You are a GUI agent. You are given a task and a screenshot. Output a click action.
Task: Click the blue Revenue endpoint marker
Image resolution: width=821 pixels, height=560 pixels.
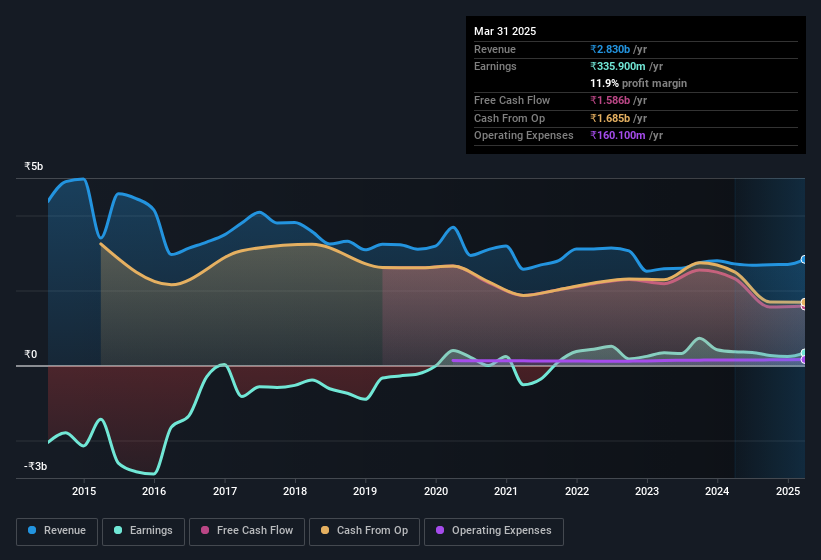click(804, 260)
